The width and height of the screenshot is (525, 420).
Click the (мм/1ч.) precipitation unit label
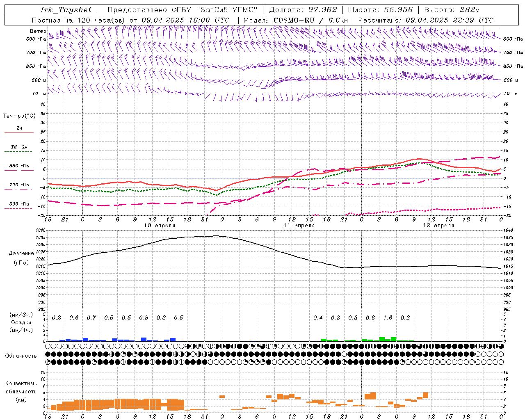[21, 330]
